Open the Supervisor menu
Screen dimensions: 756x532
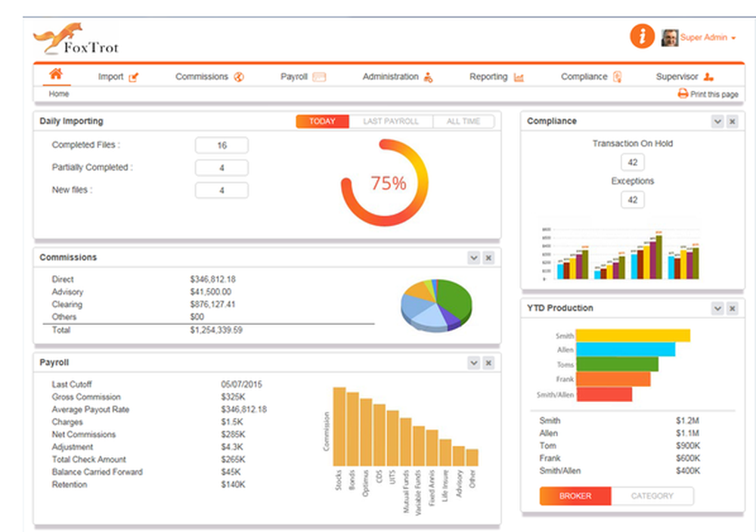(685, 77)
